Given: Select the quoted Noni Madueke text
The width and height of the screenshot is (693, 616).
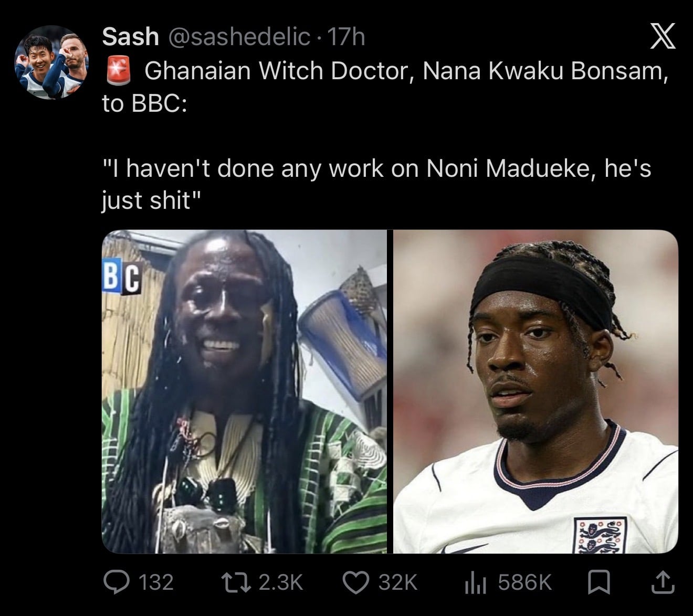Looking at the screenshot, I should tap(376, 184).
